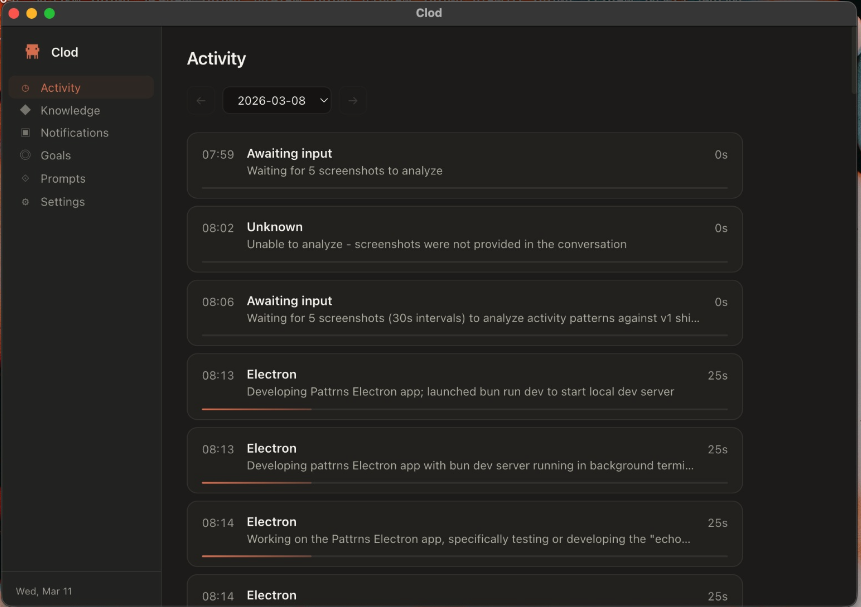Click the diamond outline icon beside Prompts
This screenshot has height=607, width=861.
click(25, 178)
